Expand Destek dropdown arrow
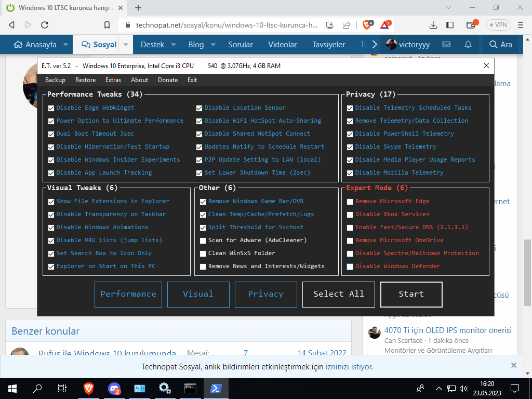Image resolution: width=532 pixels, height=399 pixels. 174,45
